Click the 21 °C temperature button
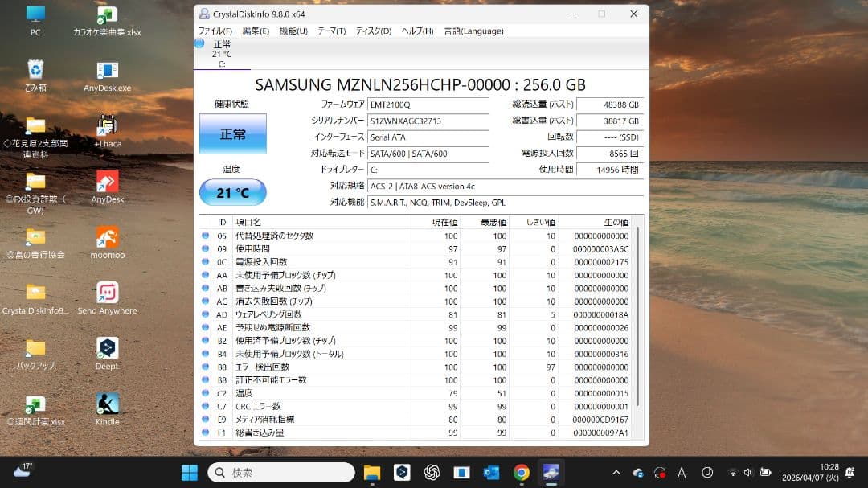Screen dimensions: 868x488 click(x=232, y=193)
